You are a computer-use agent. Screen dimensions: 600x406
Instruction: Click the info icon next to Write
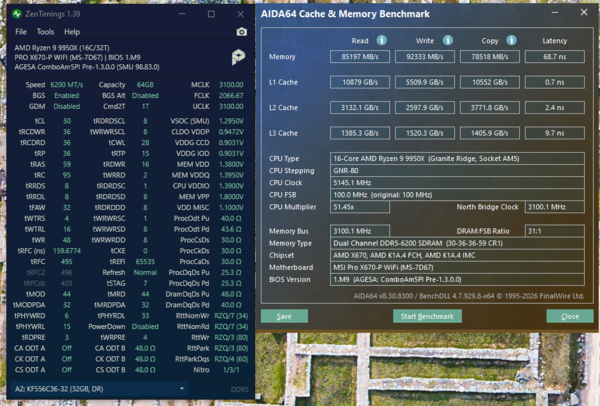(448, 40)
